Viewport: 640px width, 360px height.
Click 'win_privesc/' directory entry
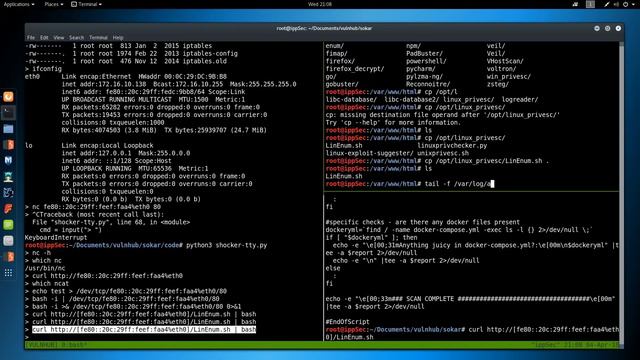click(x=509, y=76)
